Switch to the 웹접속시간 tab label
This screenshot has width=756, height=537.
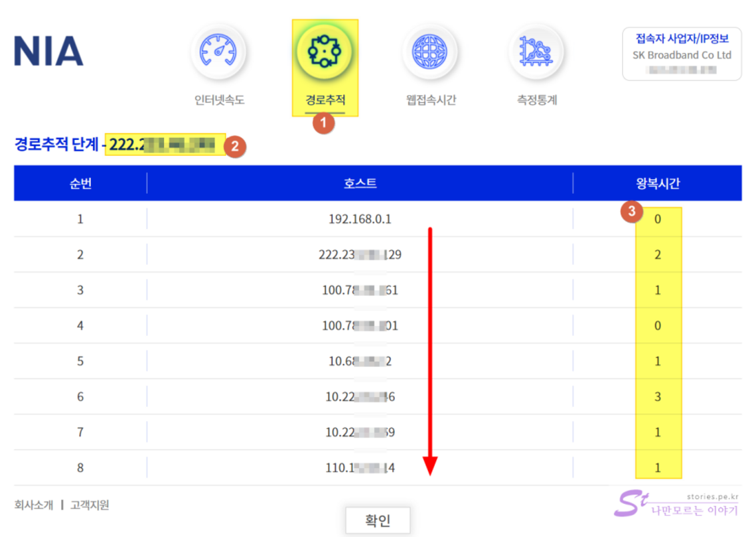(431, 100)
